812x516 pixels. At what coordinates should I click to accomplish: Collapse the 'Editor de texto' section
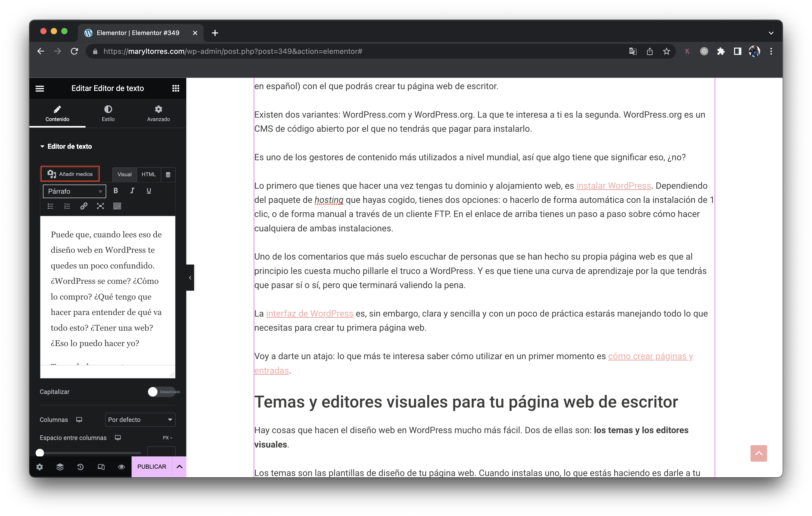pos(42,146)
